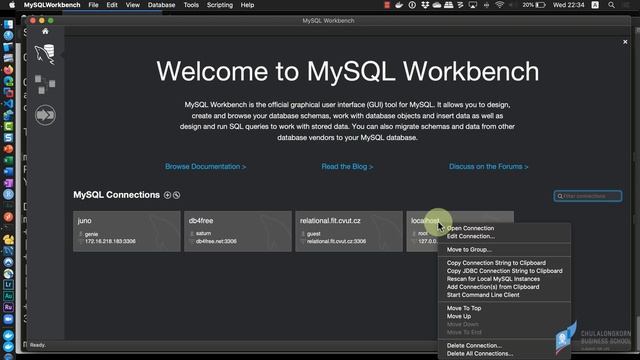Click the menu bar clock Wed 22:34
This screenshot has width=640, height=360.
(568, 5)
